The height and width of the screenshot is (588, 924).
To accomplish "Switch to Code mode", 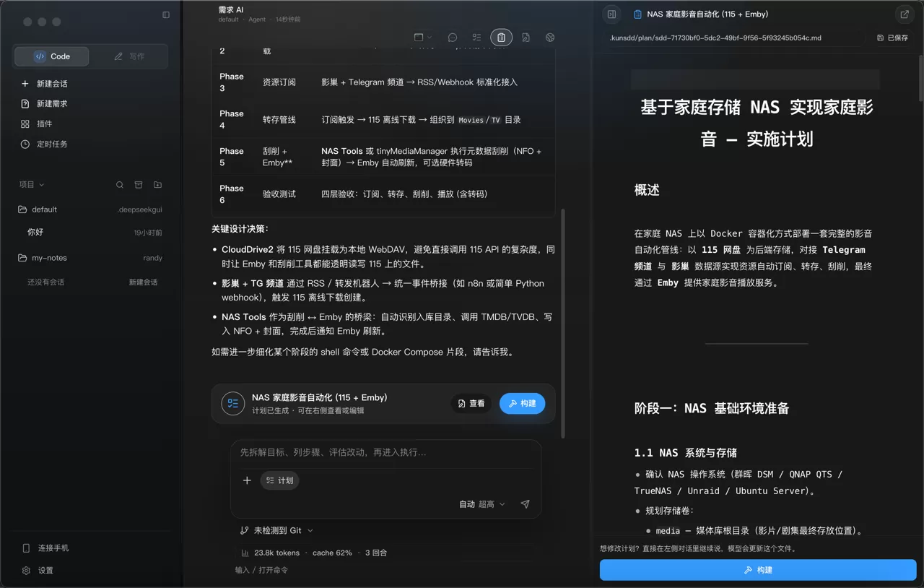I will click(52, 56).
